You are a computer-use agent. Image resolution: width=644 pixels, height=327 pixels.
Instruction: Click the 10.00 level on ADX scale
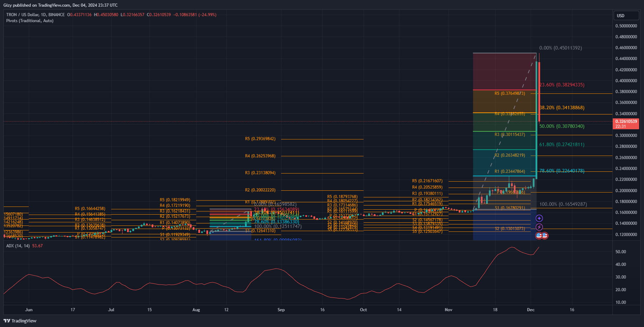(x=620, y=302)
